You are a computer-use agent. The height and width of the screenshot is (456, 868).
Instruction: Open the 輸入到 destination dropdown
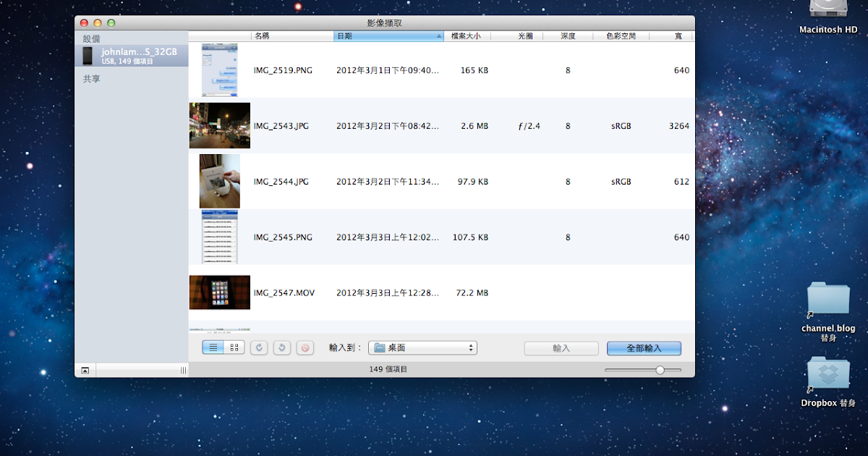click(422, 347)
